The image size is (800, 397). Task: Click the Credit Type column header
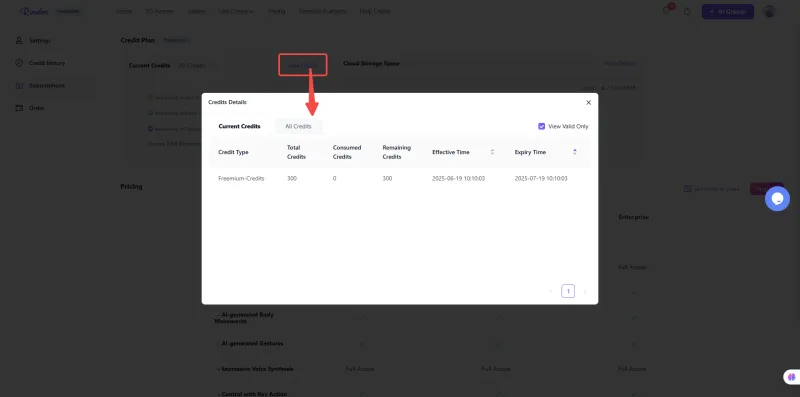pyautogui.click(x=233, y=152)
